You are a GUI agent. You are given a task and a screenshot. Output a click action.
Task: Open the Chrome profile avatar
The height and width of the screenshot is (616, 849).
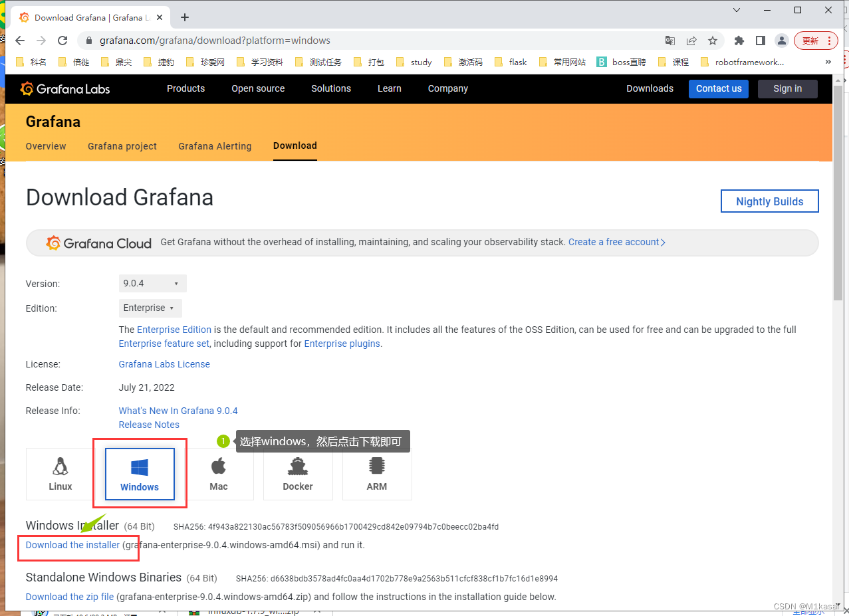click(782, 41)
